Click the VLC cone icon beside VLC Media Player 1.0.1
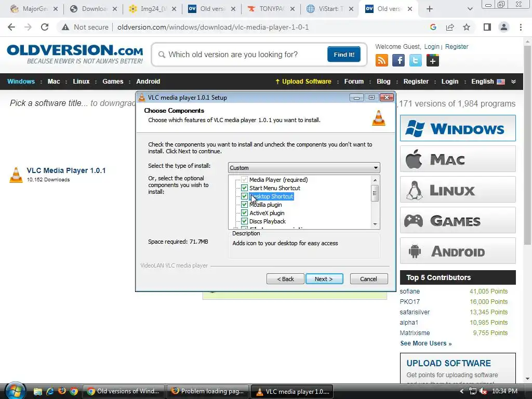This screenshot has height=399, width=532. (16, 175)
